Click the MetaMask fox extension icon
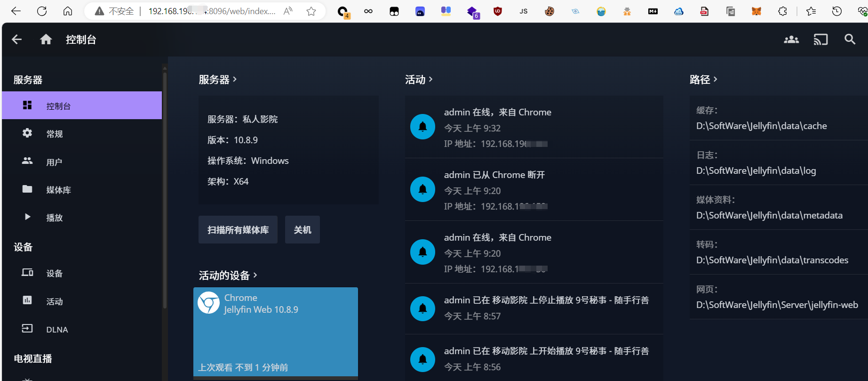This screenshot has height=381, width=868. pyautogui.click(x=757, y=11)
